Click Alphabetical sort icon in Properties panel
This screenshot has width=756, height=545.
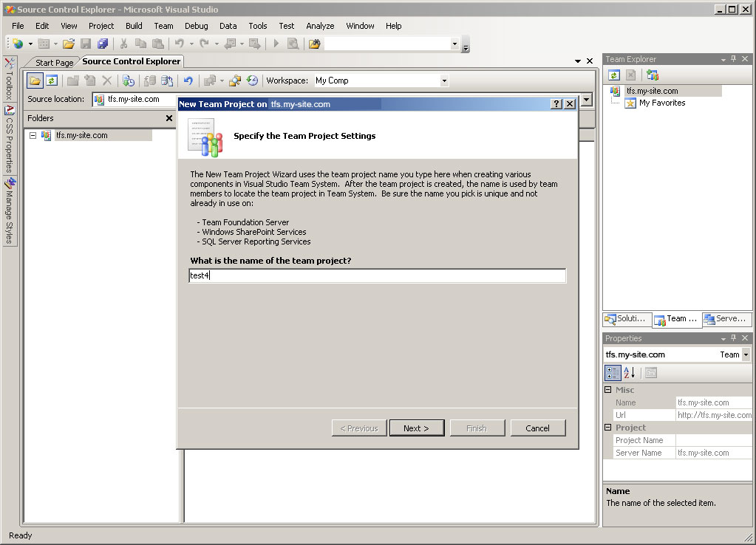tap(629, 372)
